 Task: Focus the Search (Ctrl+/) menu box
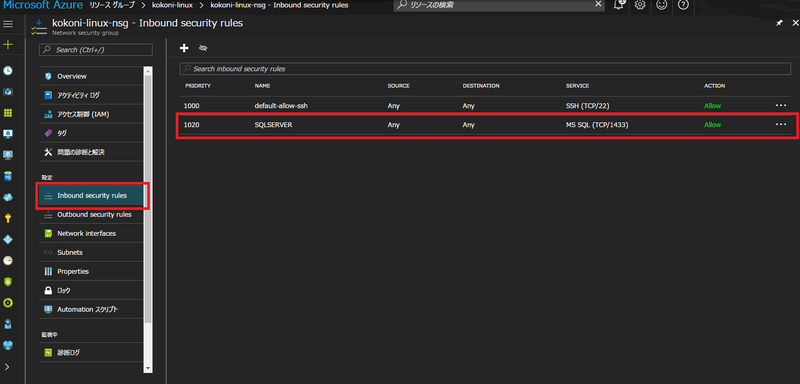[x=96, y=50]
